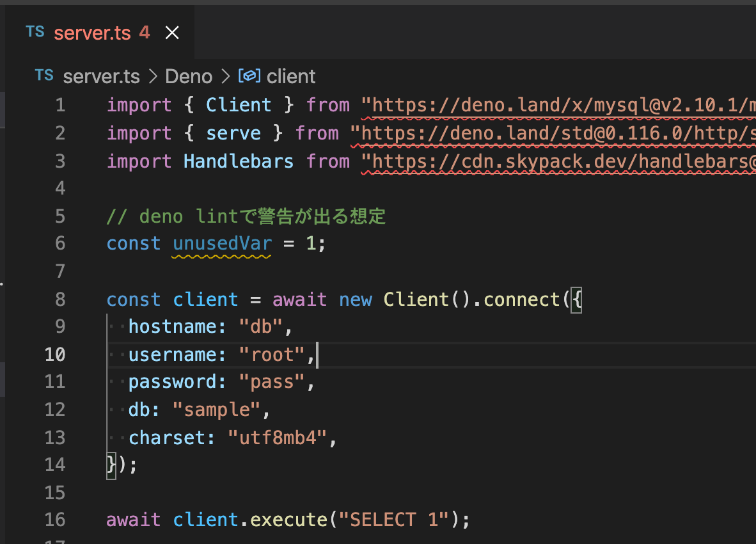Click the "SELECT 1" string on line 16
Image resolution: width=756 pixels, height=544 pixels.
(393, 520)
